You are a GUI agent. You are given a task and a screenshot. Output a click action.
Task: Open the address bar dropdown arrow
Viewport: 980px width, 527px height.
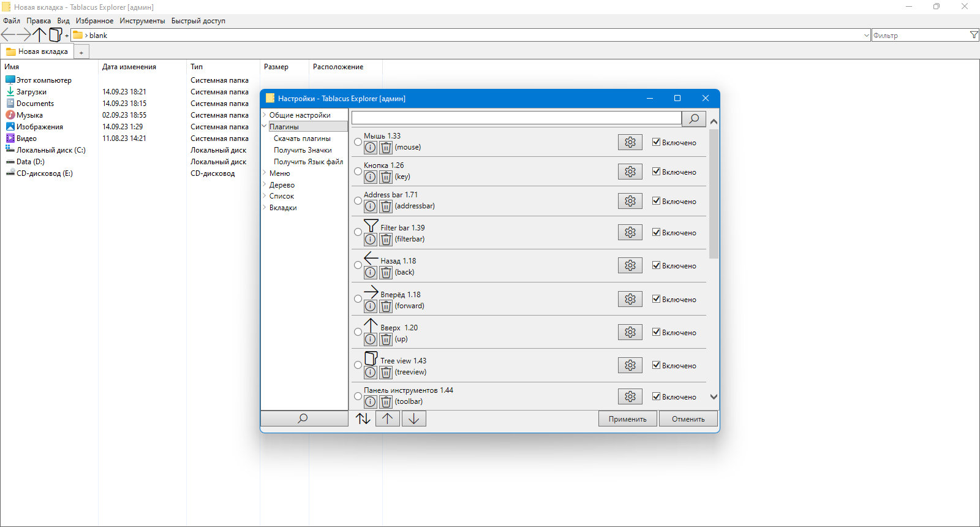coord(866,36)
